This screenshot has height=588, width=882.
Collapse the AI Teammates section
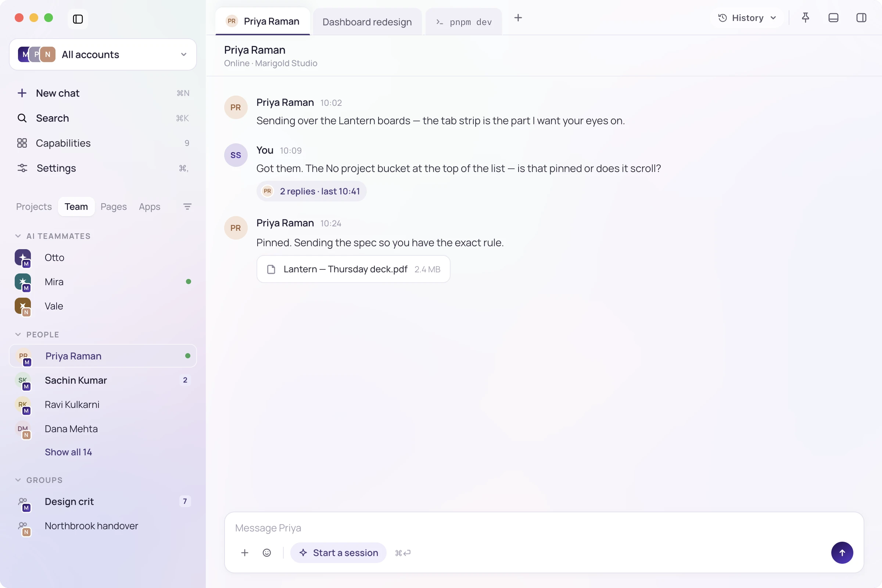(x=18, y=236)
